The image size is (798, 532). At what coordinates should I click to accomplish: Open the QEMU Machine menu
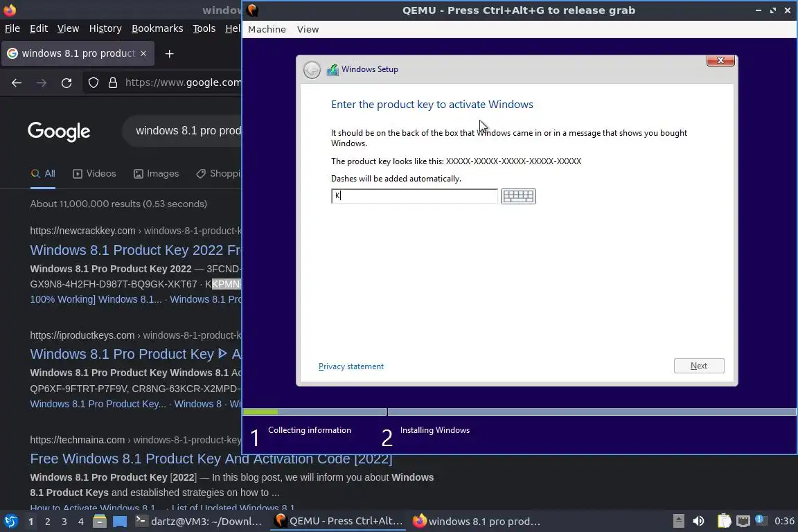[x=267, y=30]
